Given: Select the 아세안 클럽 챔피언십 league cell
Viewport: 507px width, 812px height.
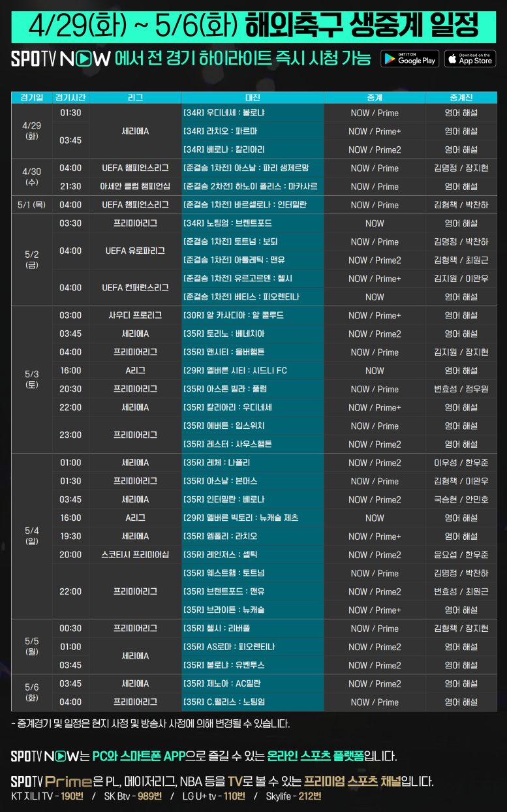Looking at the screenshot, I should (x=135, y=187).
